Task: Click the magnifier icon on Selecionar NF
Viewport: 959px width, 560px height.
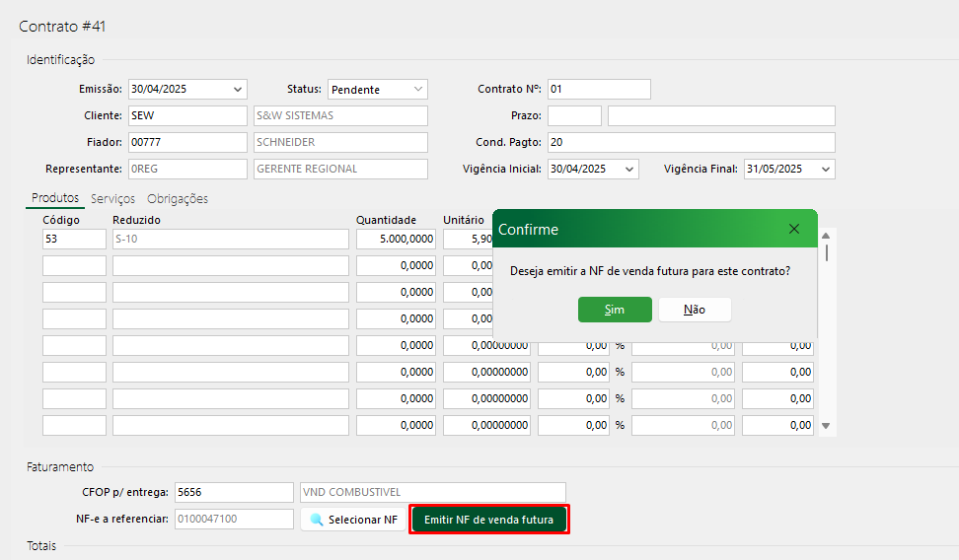Action: [317, 520]
